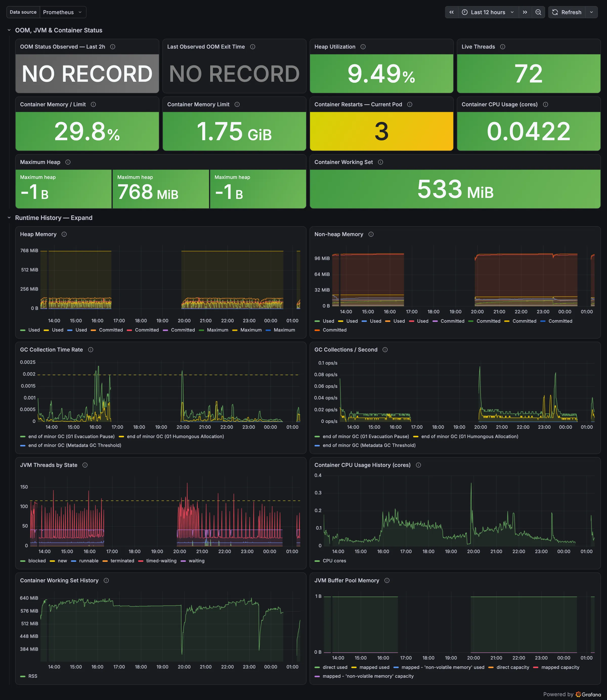Click Container Restarts value 3
This screenshot has width=607, height=700.
pyautogui.click(x=381, y=132)
